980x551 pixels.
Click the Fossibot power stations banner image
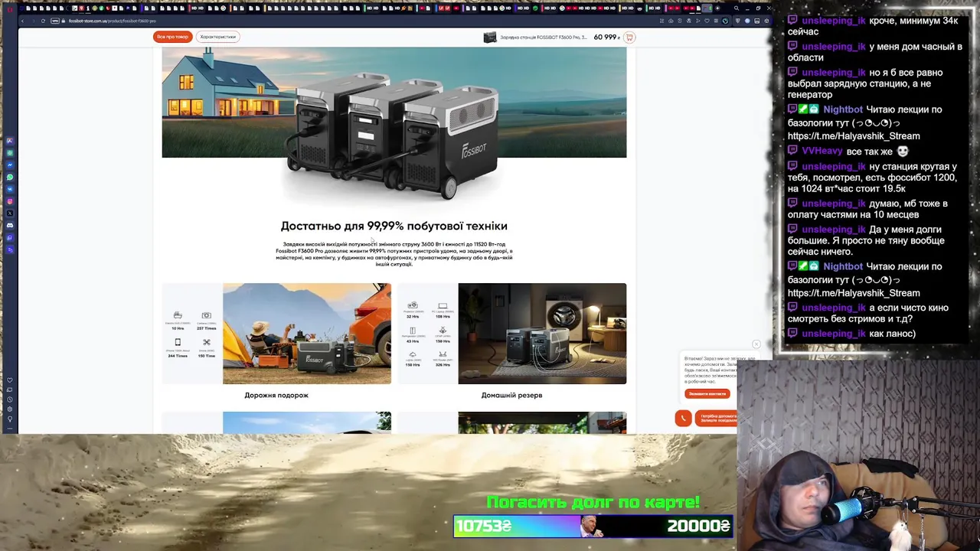point(394,122)
